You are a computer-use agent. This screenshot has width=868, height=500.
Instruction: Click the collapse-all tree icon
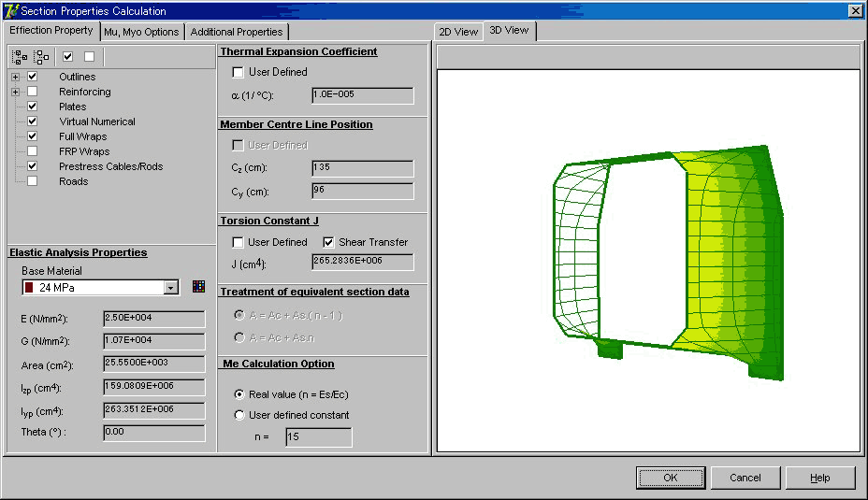click(41, 56)
